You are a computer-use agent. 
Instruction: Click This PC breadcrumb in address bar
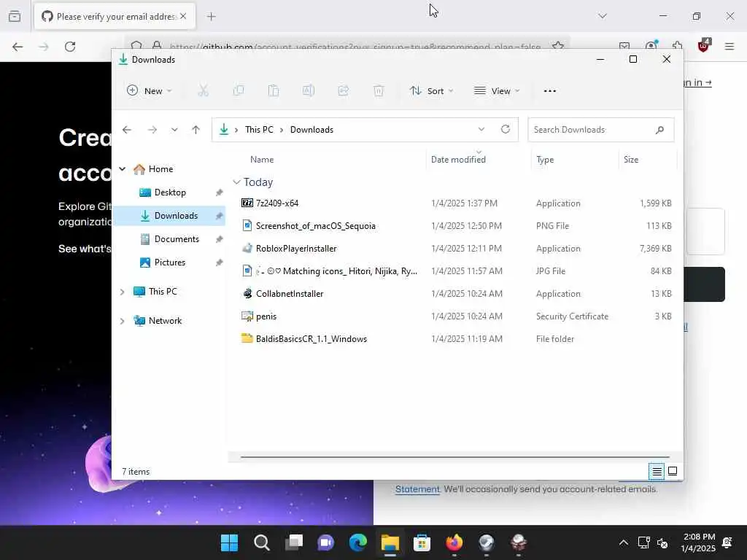(x=259, y=130)
